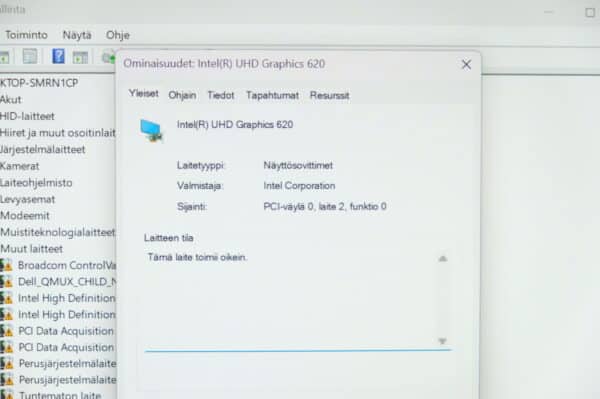
Task: Click the device status scroll down arrow
Action: click(x=442, y=340)
